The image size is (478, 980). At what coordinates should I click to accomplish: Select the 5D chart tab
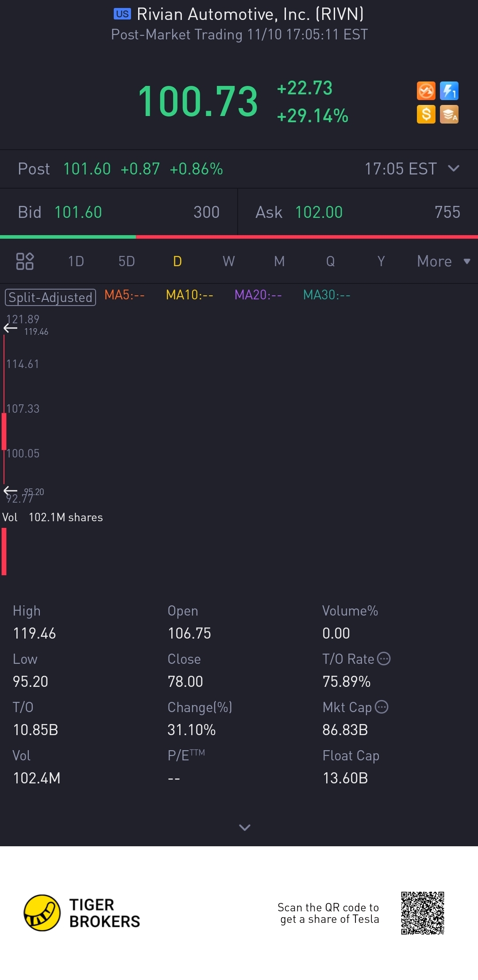tap(127, 261)
